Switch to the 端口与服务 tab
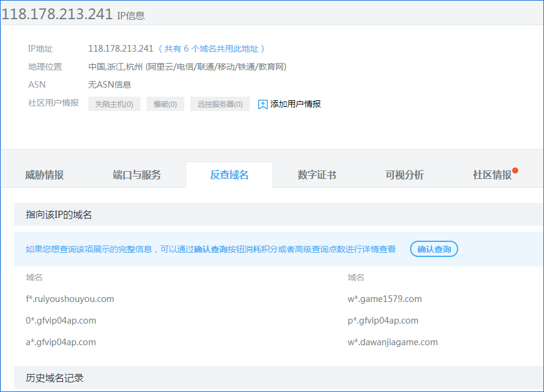This screenshot has width=544, height=392. 137,175
